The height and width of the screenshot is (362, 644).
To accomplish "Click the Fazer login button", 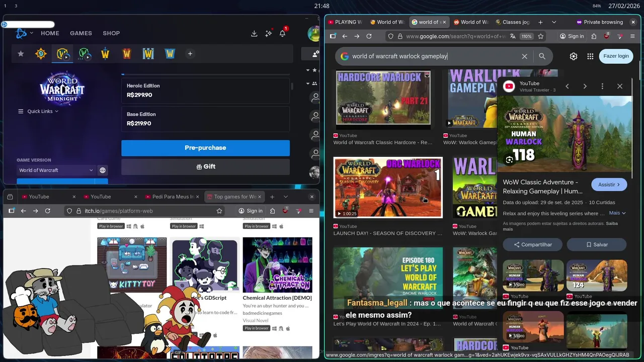I will (616, 56).
